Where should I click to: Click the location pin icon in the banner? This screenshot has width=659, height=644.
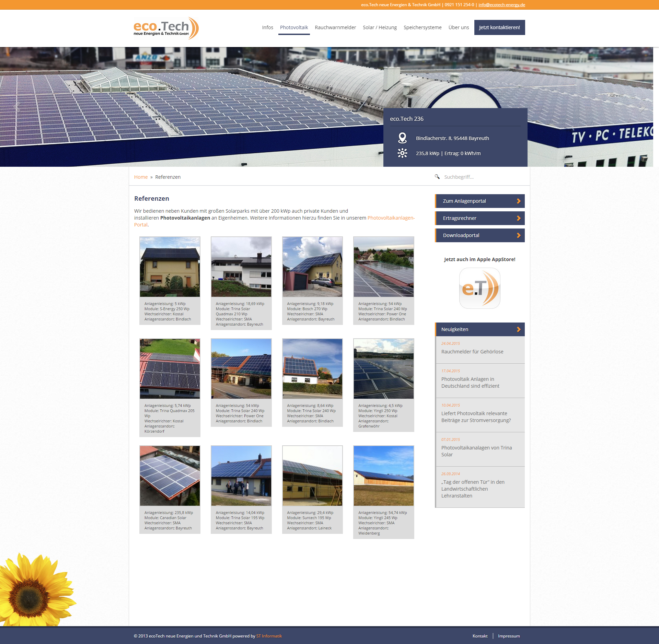click(402, 138)
